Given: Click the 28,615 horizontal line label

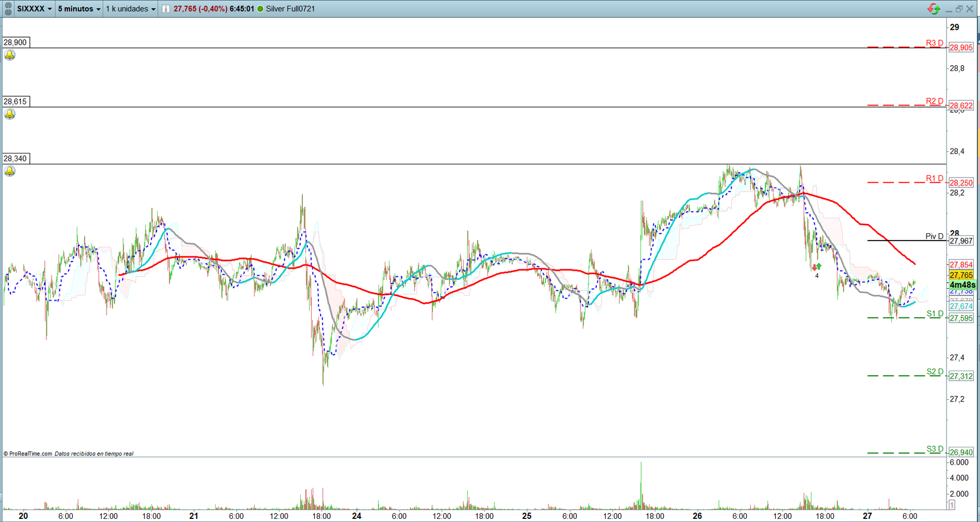Looking at the screenshot, I should tap(16, 101).
